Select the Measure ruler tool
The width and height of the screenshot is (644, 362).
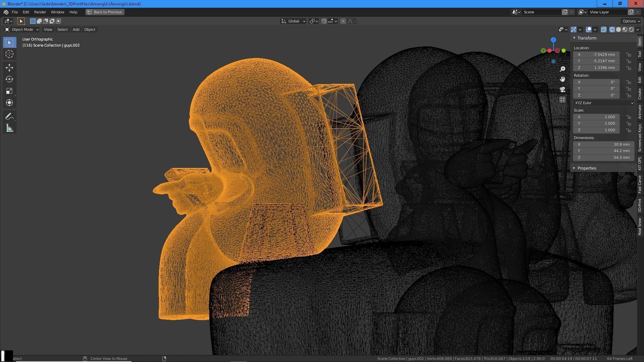9,128
